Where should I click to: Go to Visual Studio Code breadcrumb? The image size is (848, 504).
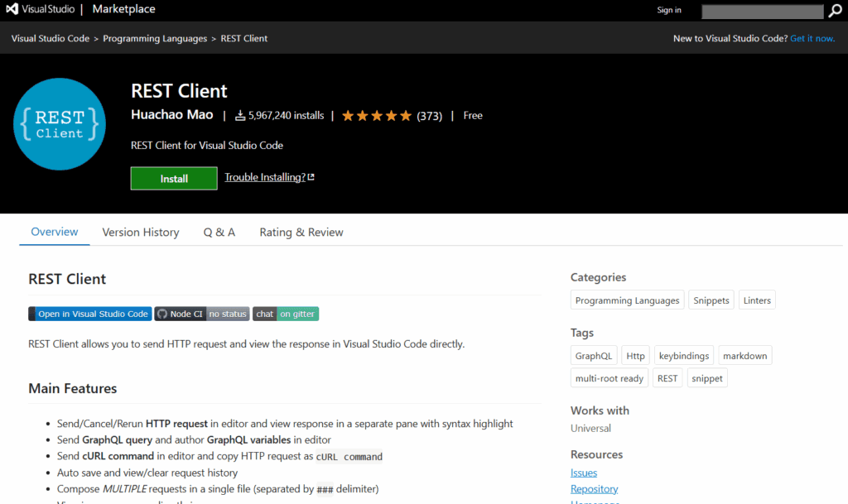51,38
